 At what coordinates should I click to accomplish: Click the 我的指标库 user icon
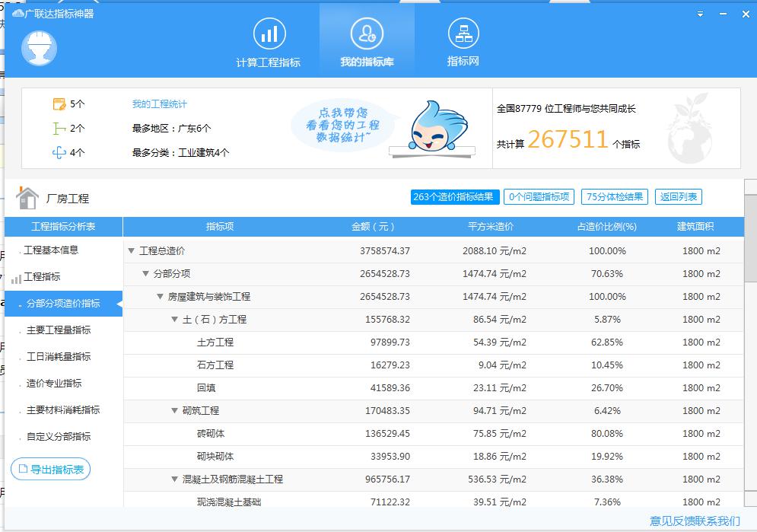click(x=367, y=34)
